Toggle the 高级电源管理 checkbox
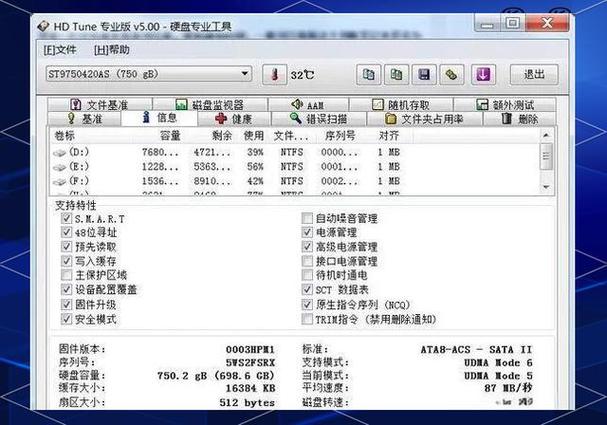The image size is (607, 425). click(307, 247)
